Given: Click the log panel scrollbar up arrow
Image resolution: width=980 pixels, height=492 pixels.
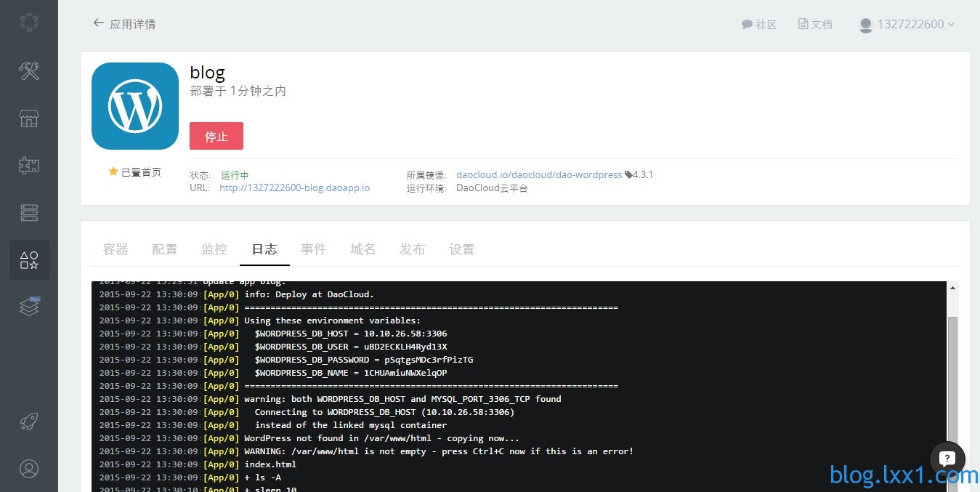Looking at the screenshot, I should pyautogui.click(x=952, y=288).
